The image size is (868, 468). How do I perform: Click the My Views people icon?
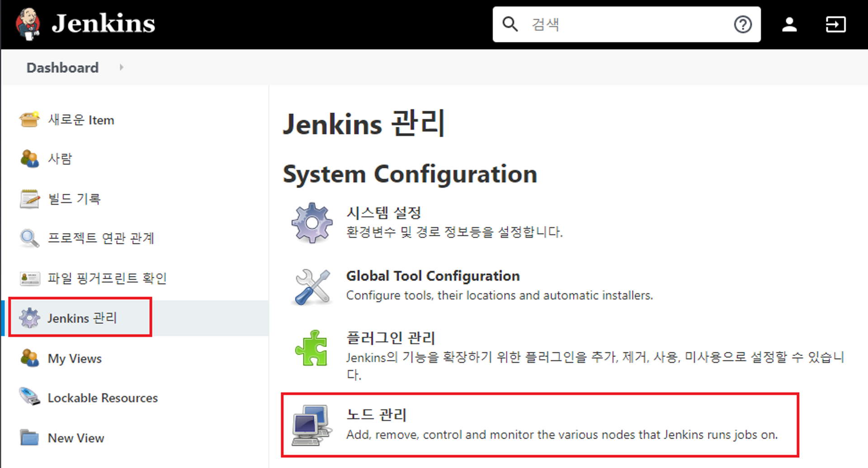[x=29, y=358]
